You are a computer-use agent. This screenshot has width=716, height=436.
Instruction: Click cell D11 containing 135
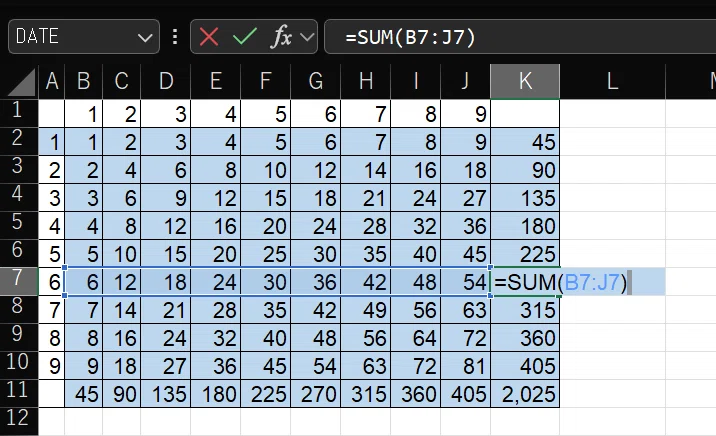(x=166, y=394)
